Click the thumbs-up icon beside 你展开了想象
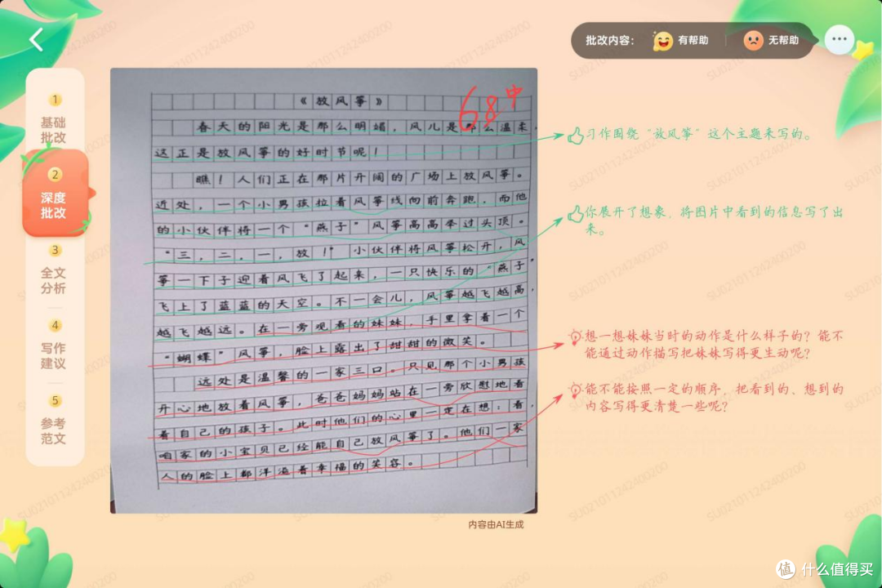The image size is (882, 588). pyautogui.click(x=575, y=213)
